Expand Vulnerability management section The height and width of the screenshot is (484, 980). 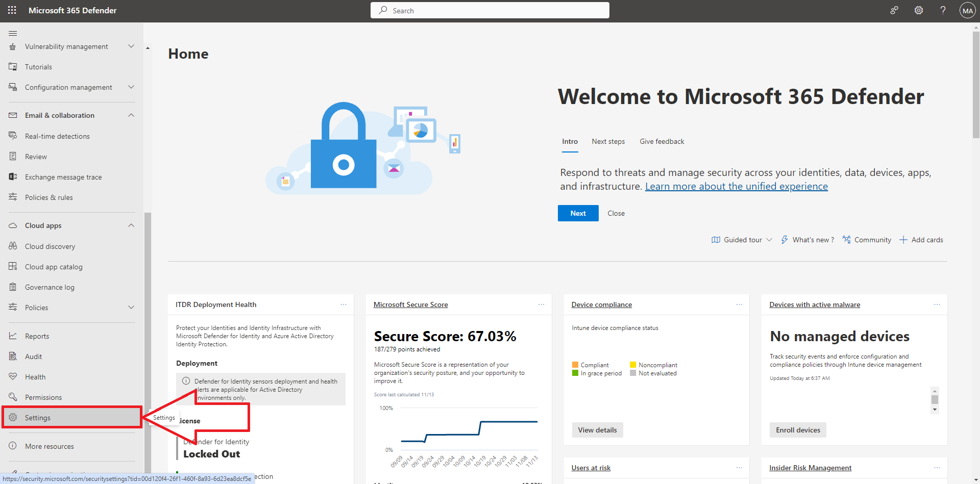(x=131, y=46)
